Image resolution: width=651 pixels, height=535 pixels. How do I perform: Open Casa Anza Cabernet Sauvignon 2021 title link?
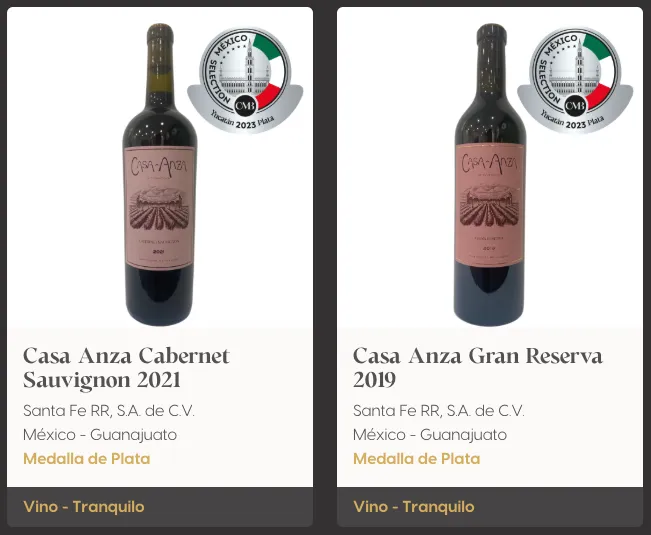pos(126,367)
